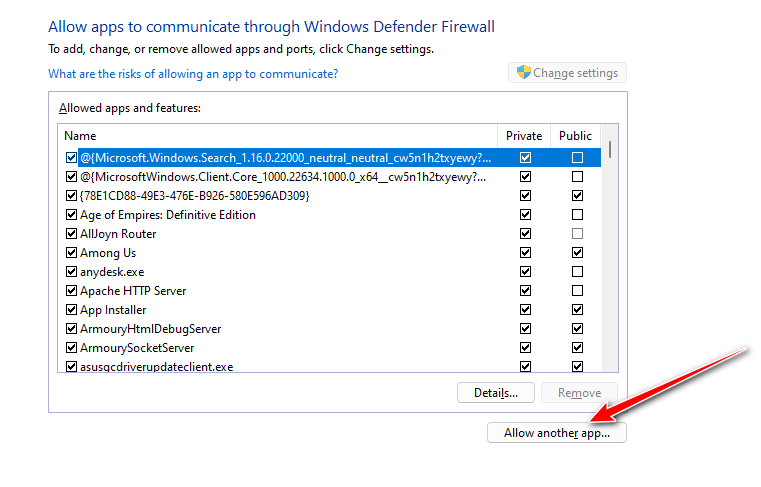
Task: Click the Details button
Action: 495,393
